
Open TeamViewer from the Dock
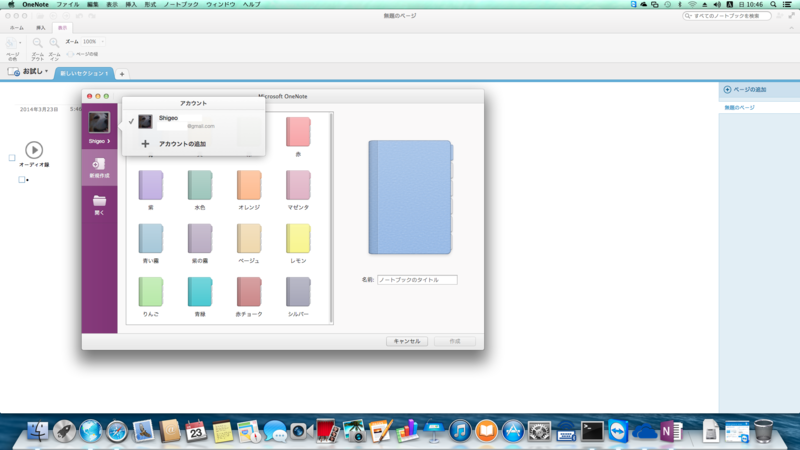tap(618, 431)
